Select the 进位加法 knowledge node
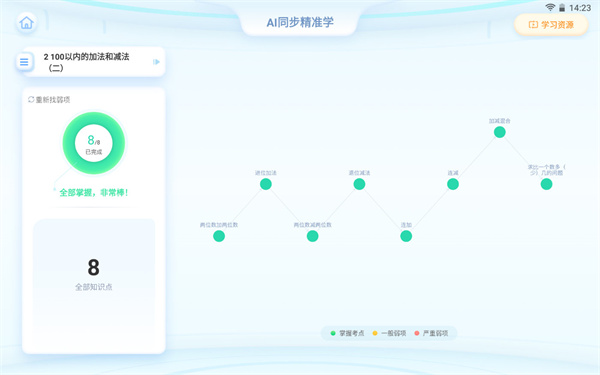Screen dimensions: 600x375 pos(266,184)
